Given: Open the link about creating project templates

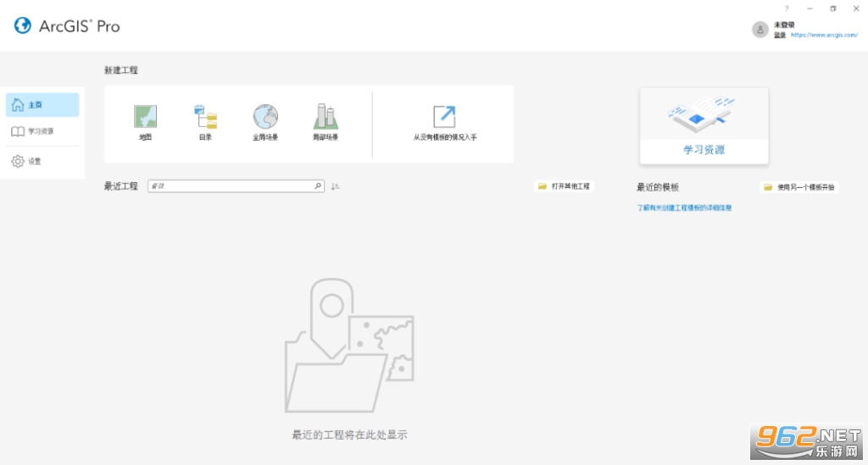Looking at the screenshot, I should [x=684, y=208].
